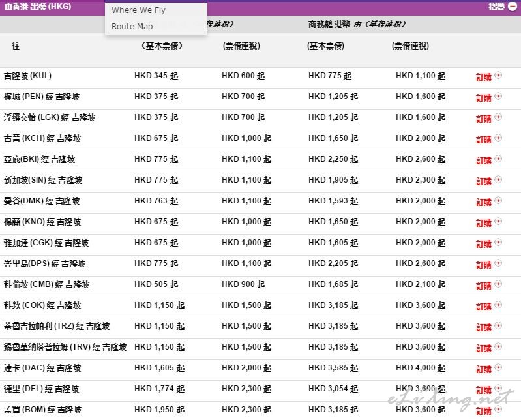
Task: Click the HKD 3,054 business fare cell
Action: click(333, 389)
